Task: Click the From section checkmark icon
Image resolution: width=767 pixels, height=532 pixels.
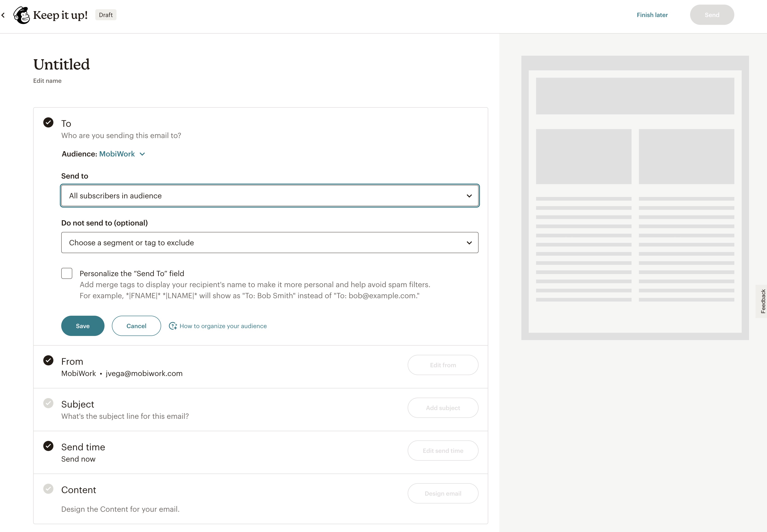Action: point(48,360)
